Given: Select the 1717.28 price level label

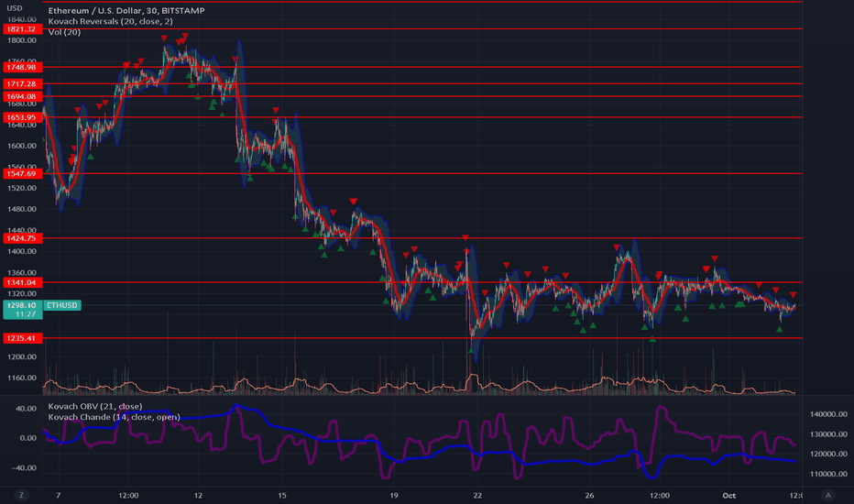Looking at the screenshot, I should coord(22,84).
